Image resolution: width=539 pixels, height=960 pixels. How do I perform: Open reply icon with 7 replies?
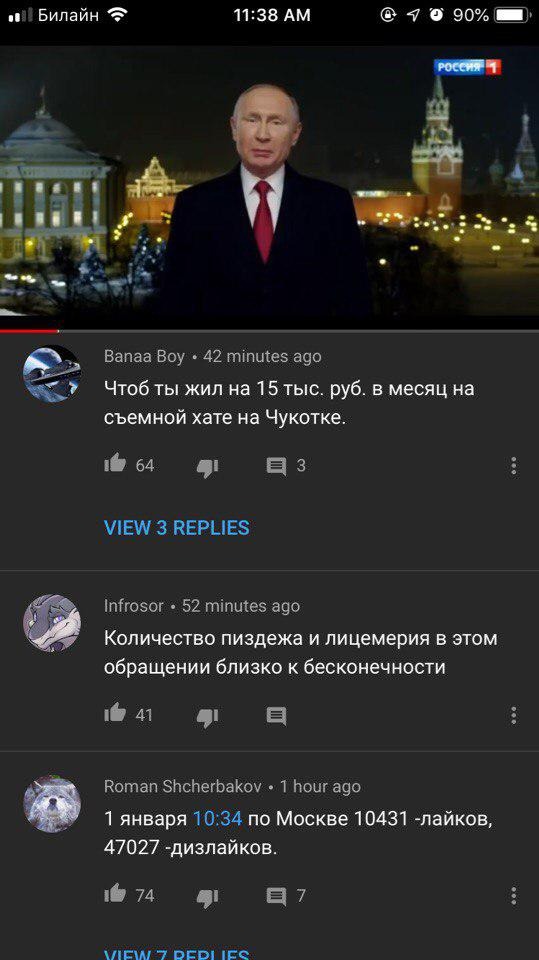pyautogui.click(x=276, y=897)
